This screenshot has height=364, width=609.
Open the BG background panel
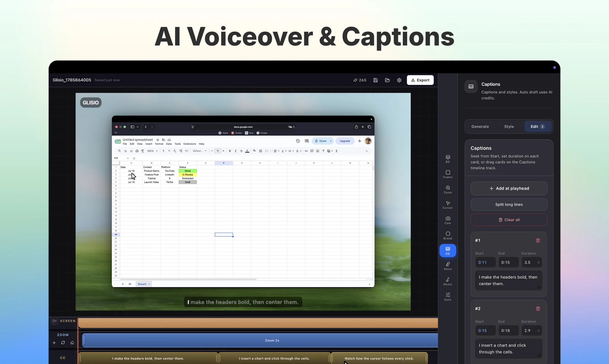(x=448, y=159)
